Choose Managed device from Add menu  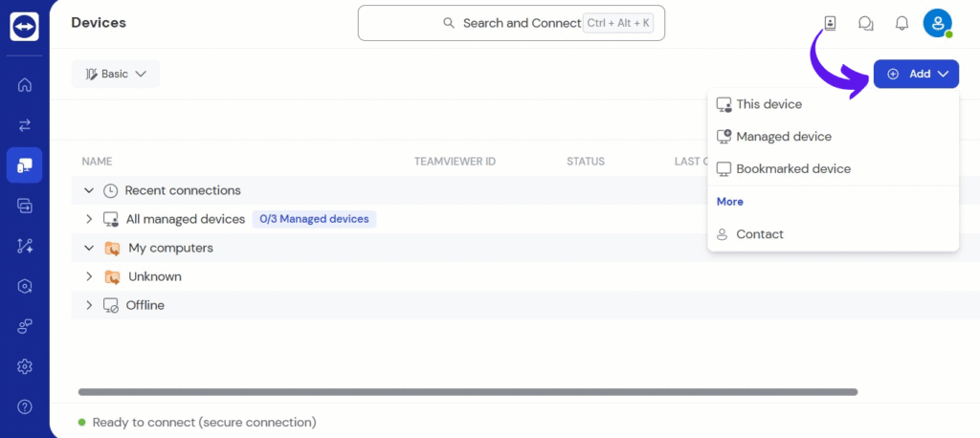[x=834, y=137]
